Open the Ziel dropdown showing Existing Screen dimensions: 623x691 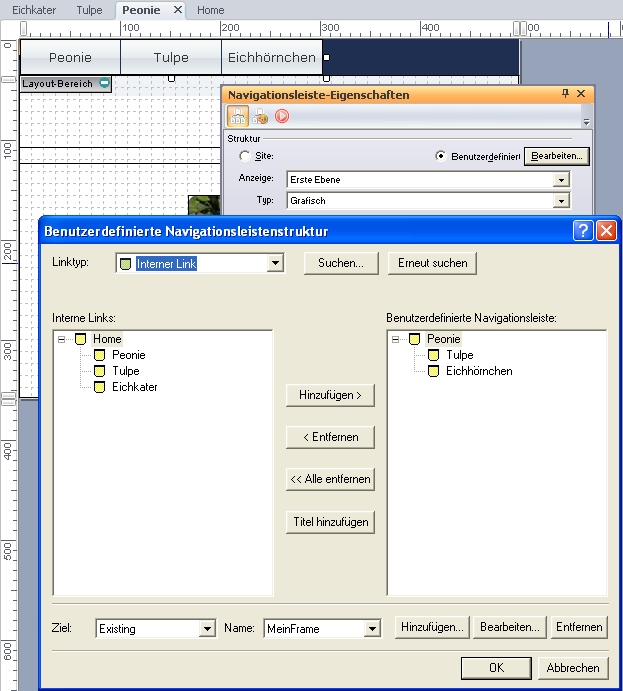tap(207, 629)
